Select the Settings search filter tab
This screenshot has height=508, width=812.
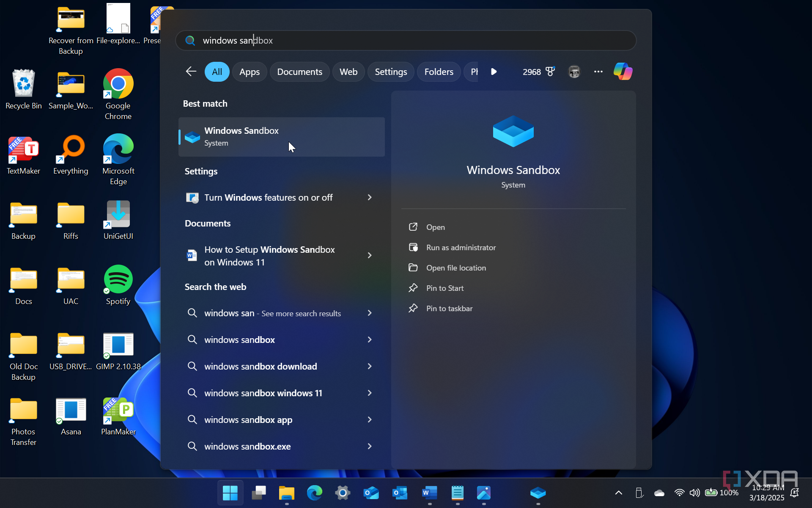tap(391, 72)
